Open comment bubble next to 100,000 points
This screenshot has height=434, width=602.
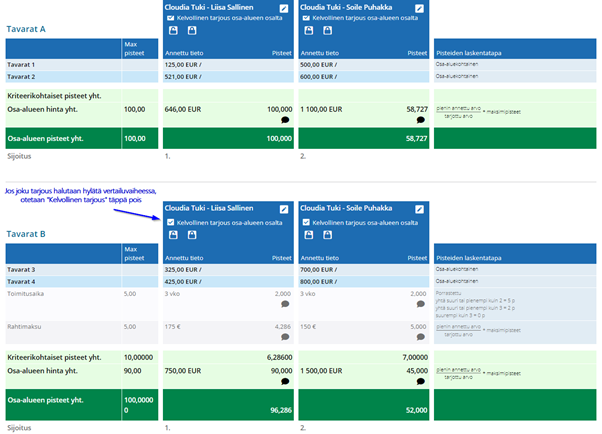[285, 120]
